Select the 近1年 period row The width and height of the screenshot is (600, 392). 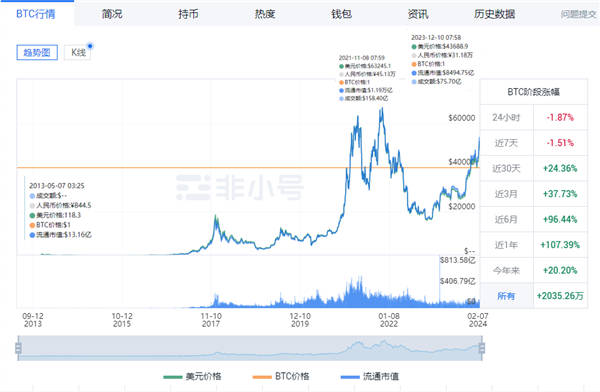click(x=534, y=245)
